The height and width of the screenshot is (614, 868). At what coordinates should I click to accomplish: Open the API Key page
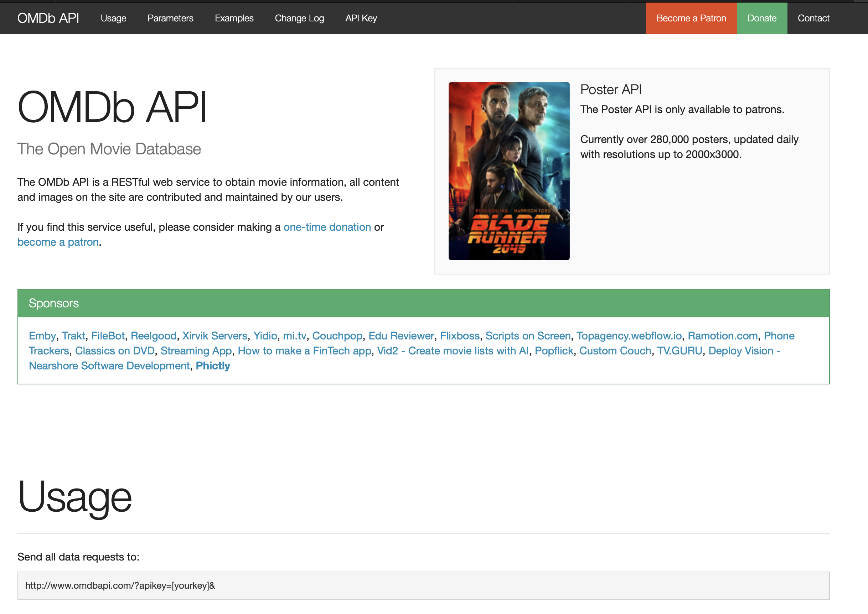tap(361, 18)
